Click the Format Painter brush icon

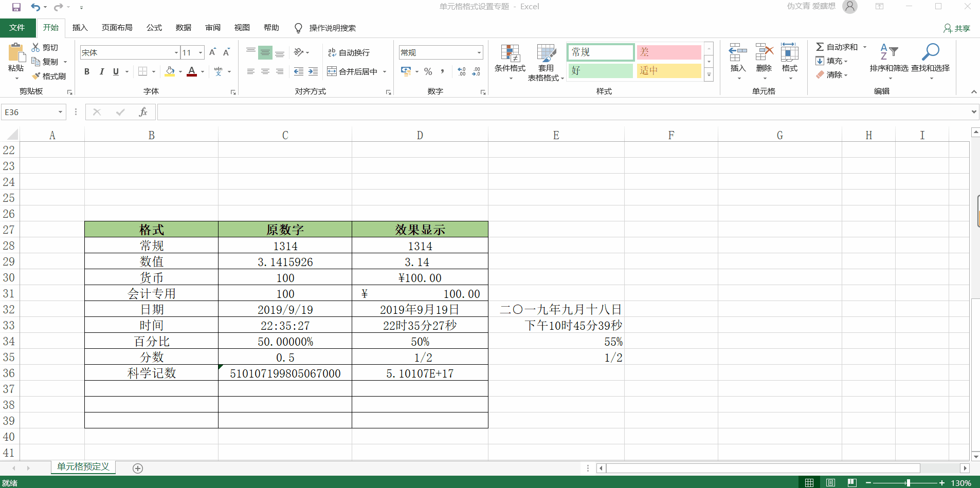coord(36,76)
